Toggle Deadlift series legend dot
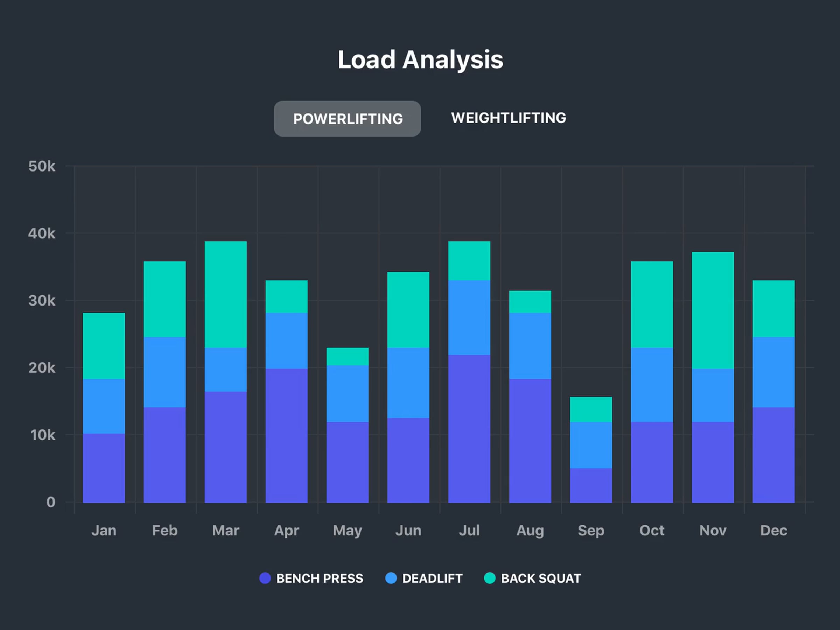This screenshot has width=840, height=630. point(391,578)
